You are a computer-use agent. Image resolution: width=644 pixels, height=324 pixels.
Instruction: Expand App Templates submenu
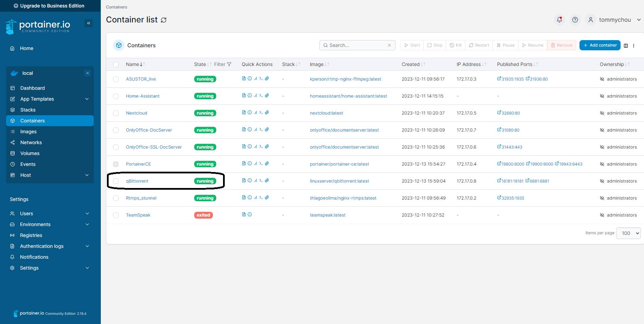pyautogui.click(x=87, y=99)
